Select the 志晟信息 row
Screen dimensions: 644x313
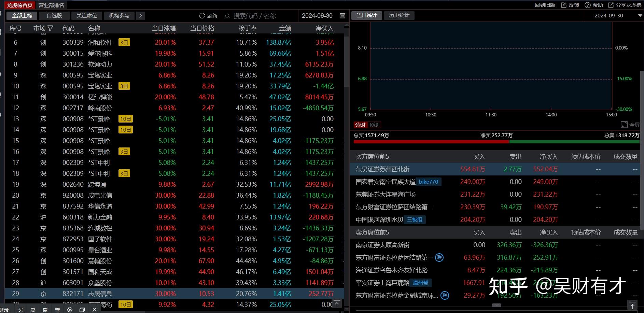coord(174,294)
